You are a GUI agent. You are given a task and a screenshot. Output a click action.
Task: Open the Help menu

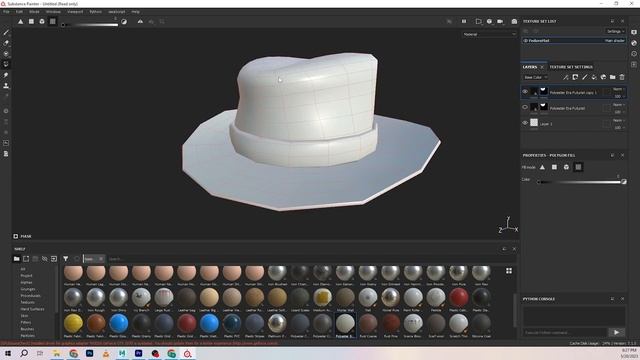pyautogui.click(x=136, y=12)
